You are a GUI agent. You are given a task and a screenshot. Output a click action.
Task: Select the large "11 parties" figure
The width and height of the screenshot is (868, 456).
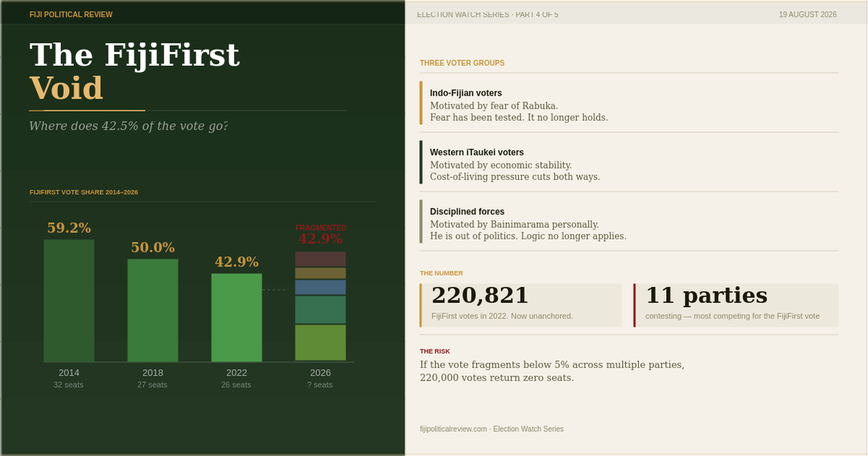click(706, 295)
